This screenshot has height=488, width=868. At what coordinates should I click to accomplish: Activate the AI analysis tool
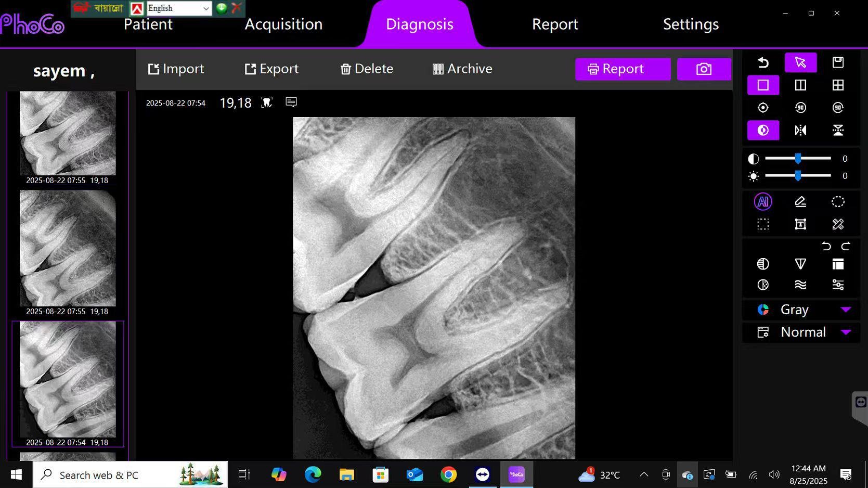(x=763, y=202)
